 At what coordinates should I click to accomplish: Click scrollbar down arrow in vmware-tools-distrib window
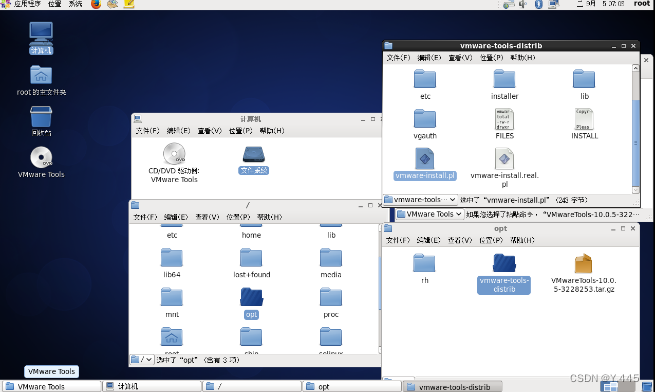(635, 190)
